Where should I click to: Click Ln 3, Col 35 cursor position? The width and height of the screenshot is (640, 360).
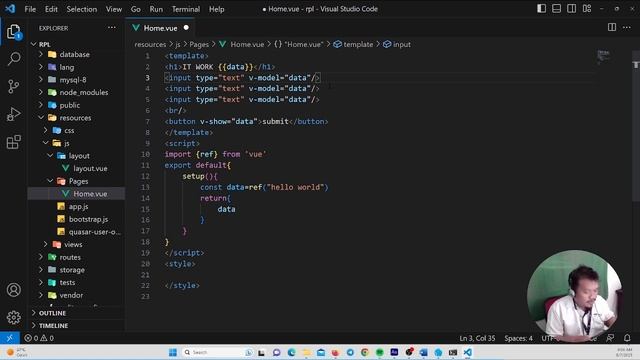pos(477,338)
